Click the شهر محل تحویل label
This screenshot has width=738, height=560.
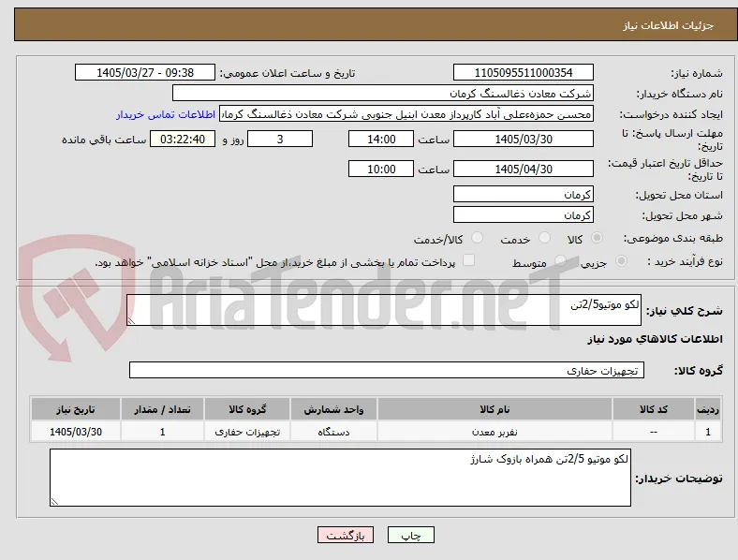coord(683,215)
